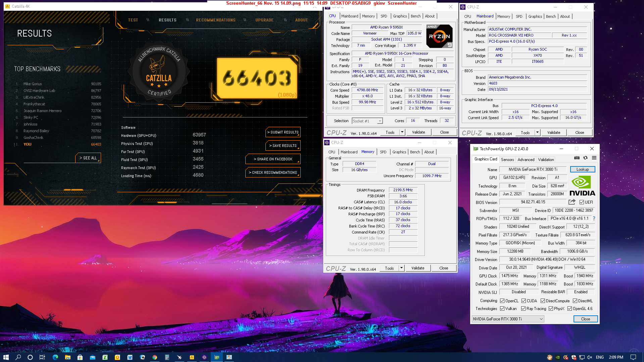Toggle the Ray Tracing checkbox
This screenshot has width=644, height=362.
coord(523,309)
